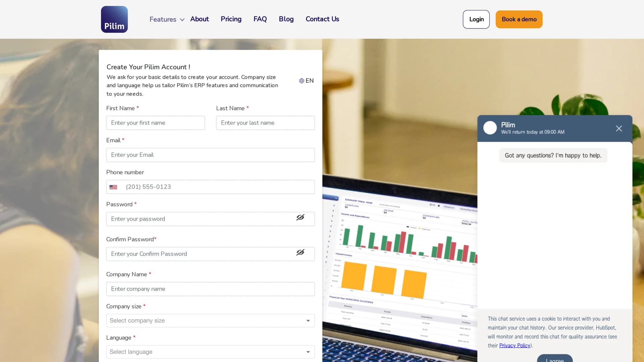Open the EN language globe selector
Screen dimensions: 644x362
point(306,81)
